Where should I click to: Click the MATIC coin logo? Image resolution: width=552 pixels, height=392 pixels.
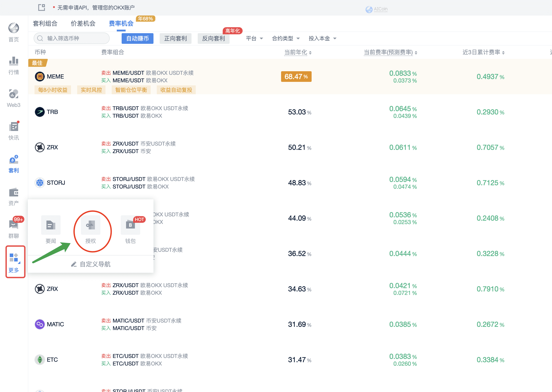40,324
